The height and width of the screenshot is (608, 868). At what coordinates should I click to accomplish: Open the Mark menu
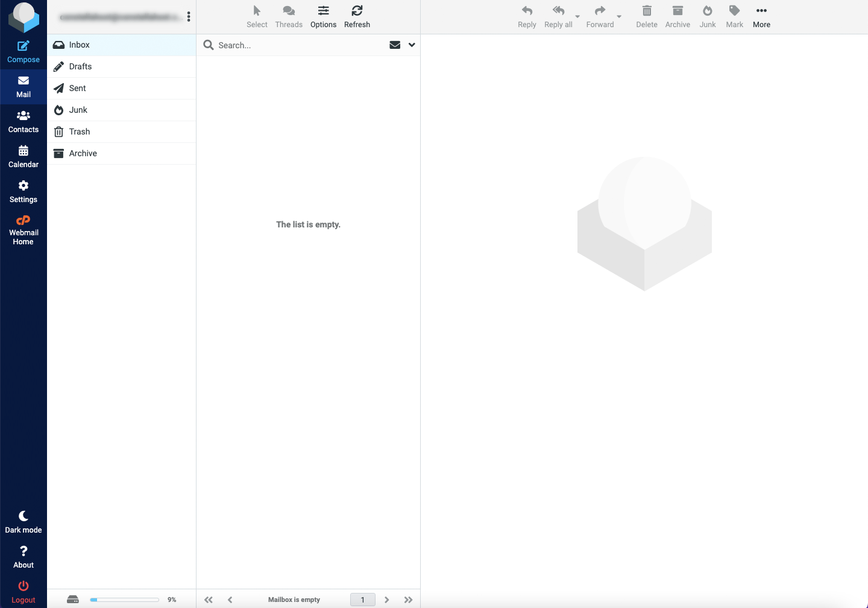point(734,17)
